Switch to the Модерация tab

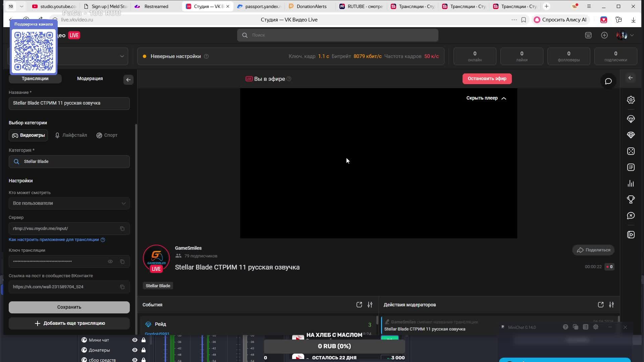coord(90,79)
